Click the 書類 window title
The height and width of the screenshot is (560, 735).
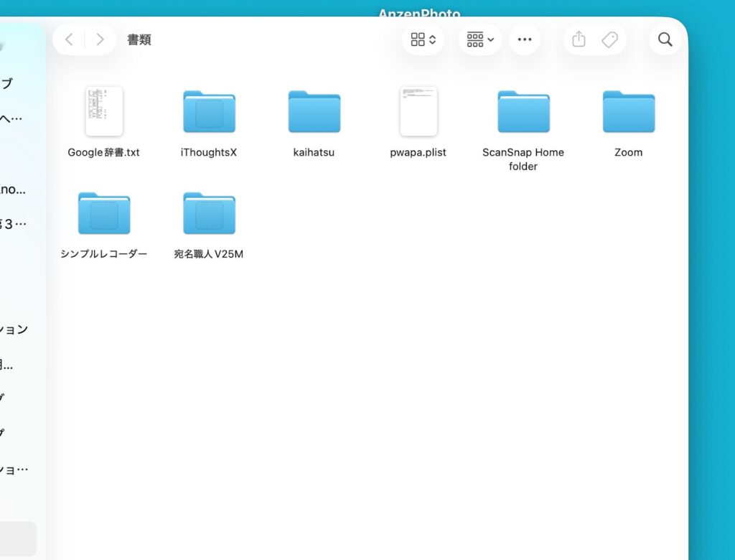[139, 39]
